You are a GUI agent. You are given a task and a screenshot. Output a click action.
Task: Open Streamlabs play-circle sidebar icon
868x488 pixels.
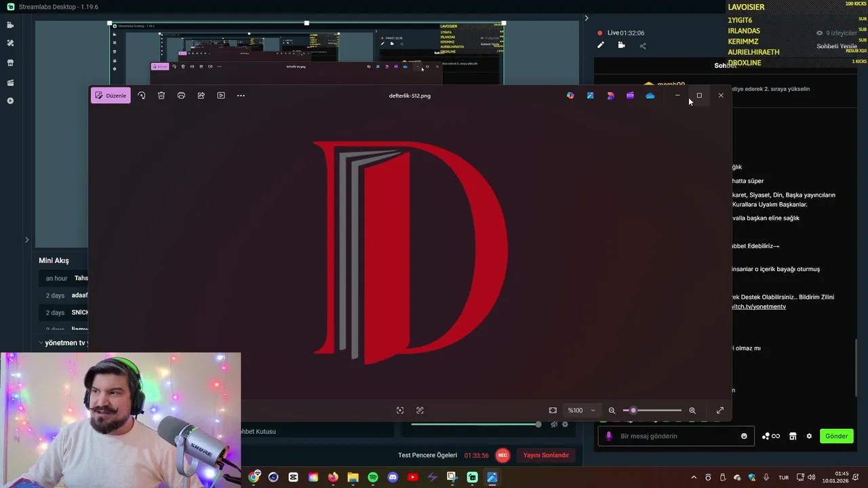[10, 101]
